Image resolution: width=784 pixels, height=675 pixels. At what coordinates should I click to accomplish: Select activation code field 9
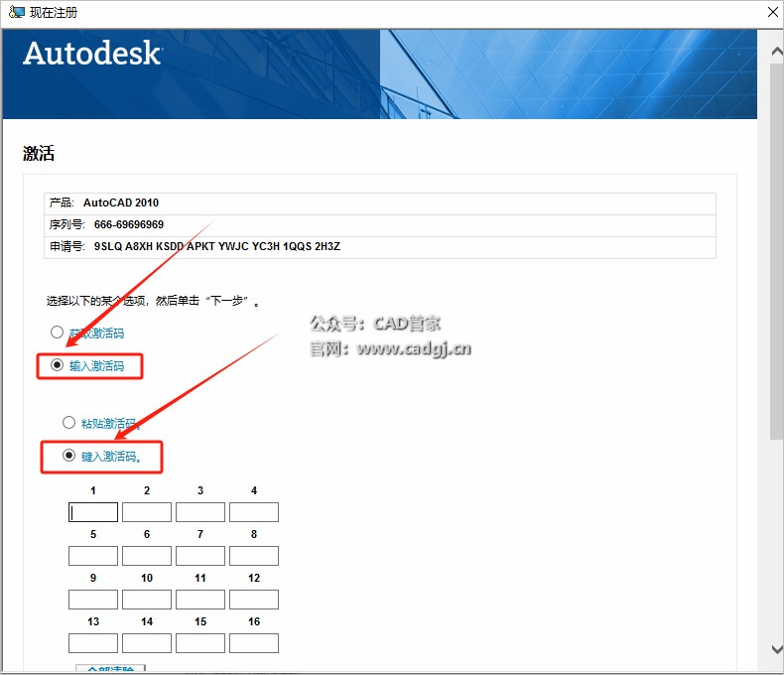[x=93, y=600]
